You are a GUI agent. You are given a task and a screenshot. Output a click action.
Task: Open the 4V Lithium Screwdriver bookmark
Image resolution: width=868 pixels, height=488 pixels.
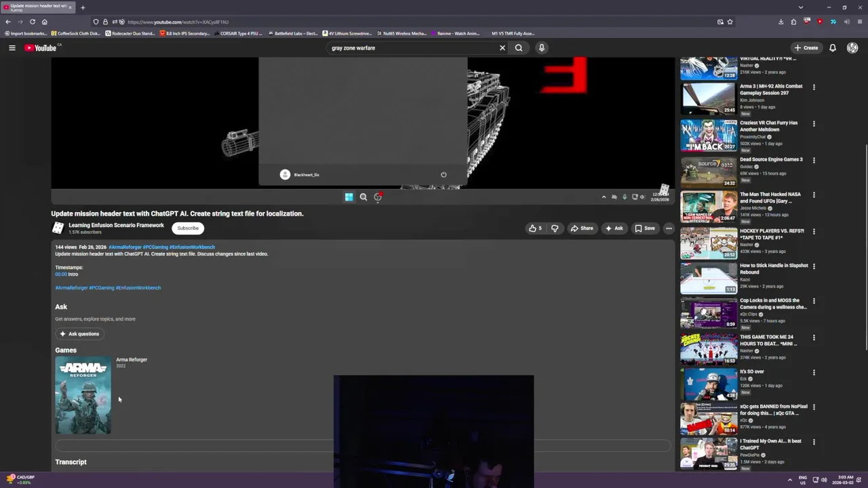pyautogui.click(x=347, y=33)
